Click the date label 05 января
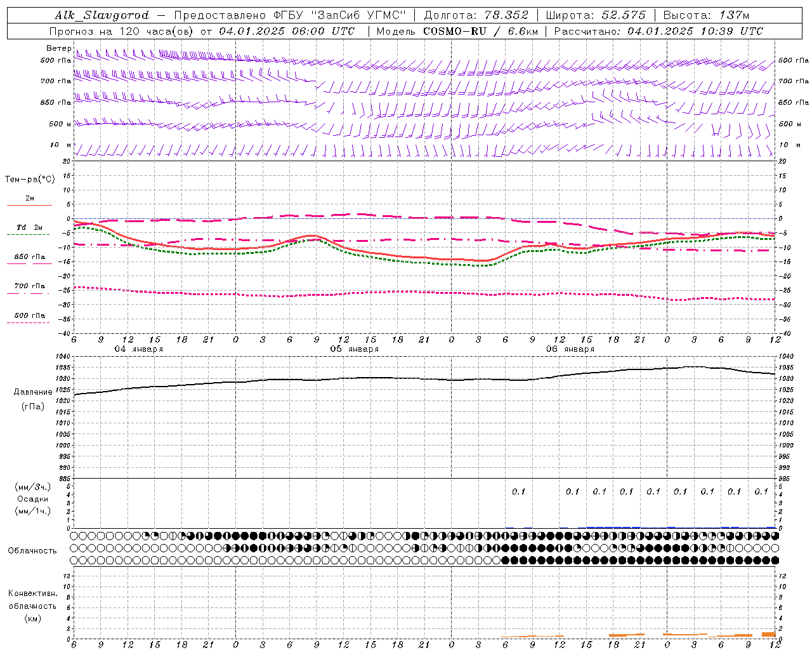The image size is (812, 650). point(354,349)
